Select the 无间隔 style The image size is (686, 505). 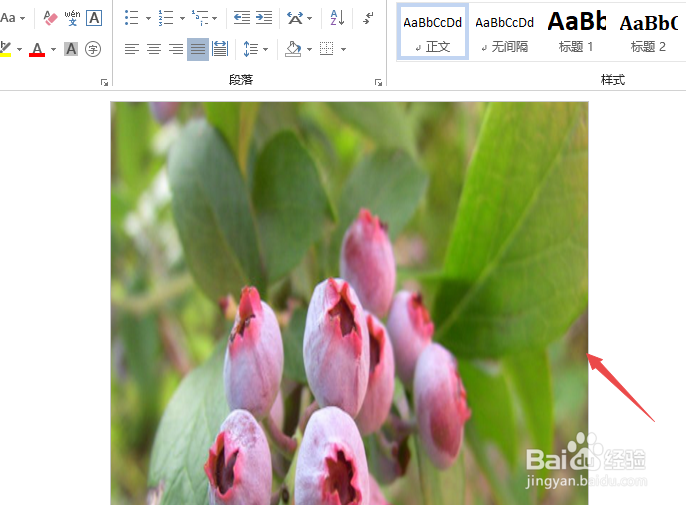click(504, 32)
